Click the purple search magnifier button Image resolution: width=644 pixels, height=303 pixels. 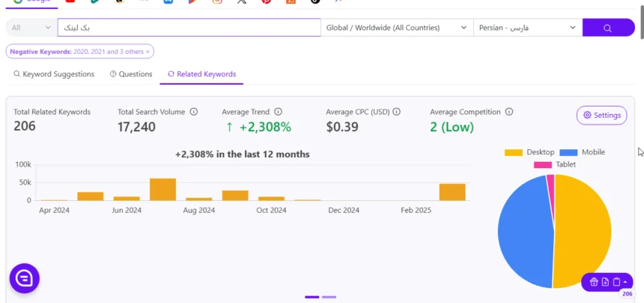(608, 28)
